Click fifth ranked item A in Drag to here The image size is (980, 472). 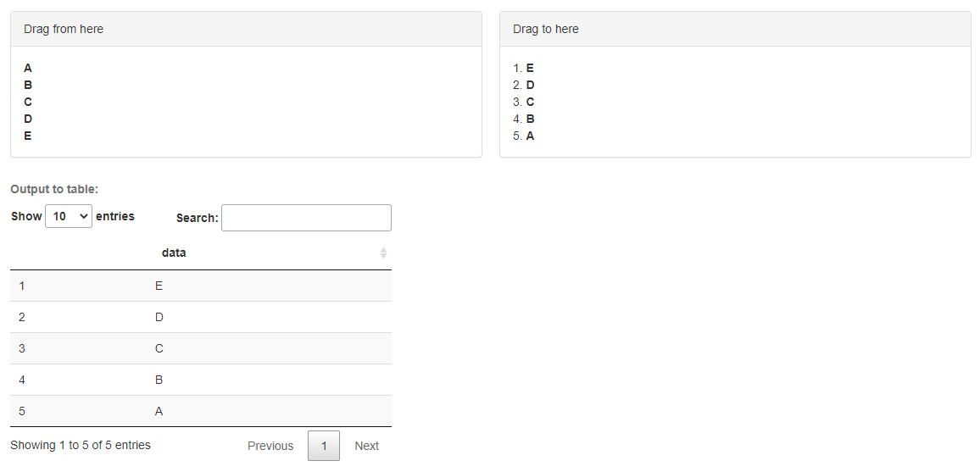pos(530,136)
